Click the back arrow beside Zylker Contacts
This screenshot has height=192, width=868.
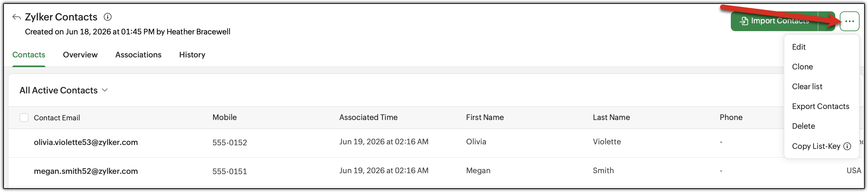click(x=17, y=17)
